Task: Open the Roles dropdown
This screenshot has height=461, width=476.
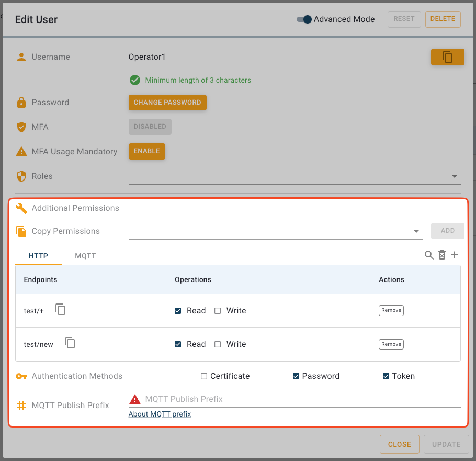Action: point(454,177)
